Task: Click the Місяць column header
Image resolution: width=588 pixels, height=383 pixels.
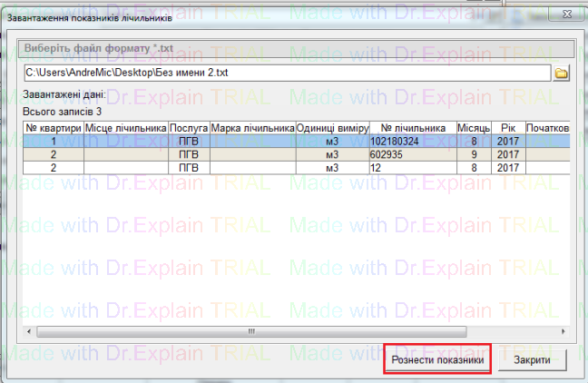Action: pyautogui.click(x=475, y=129)
